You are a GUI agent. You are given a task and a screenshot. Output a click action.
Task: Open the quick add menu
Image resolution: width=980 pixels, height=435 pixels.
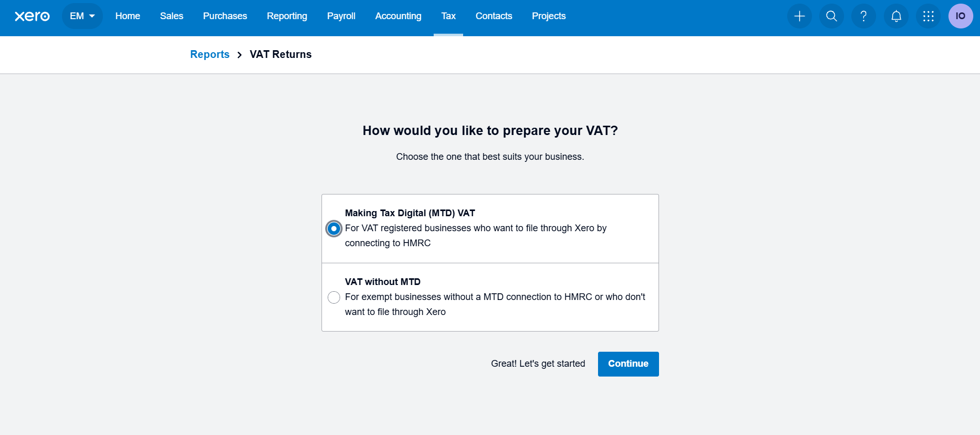click(x=799, y=16)
